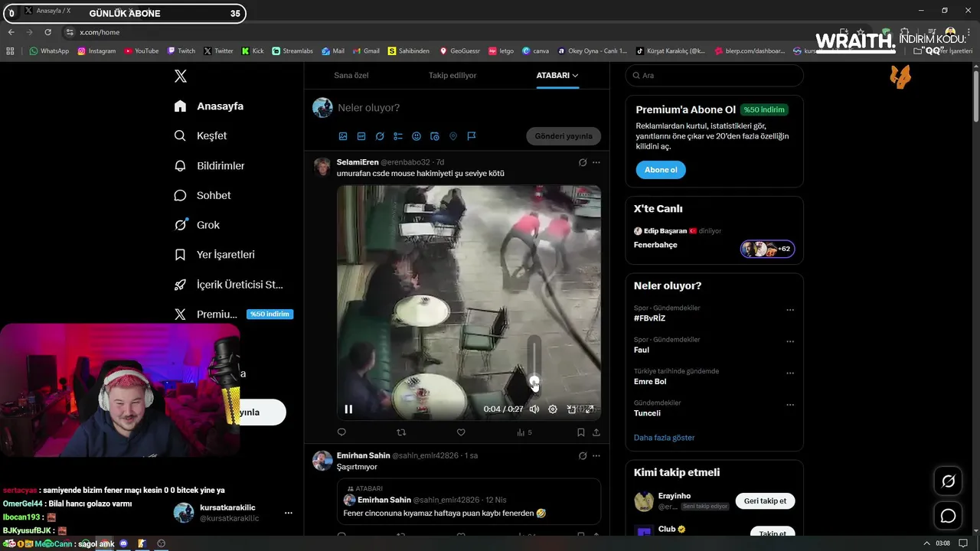Open the browser apps grid icon
The width and height of the screenshot is (980, 551).
click(x=10, y=51)
